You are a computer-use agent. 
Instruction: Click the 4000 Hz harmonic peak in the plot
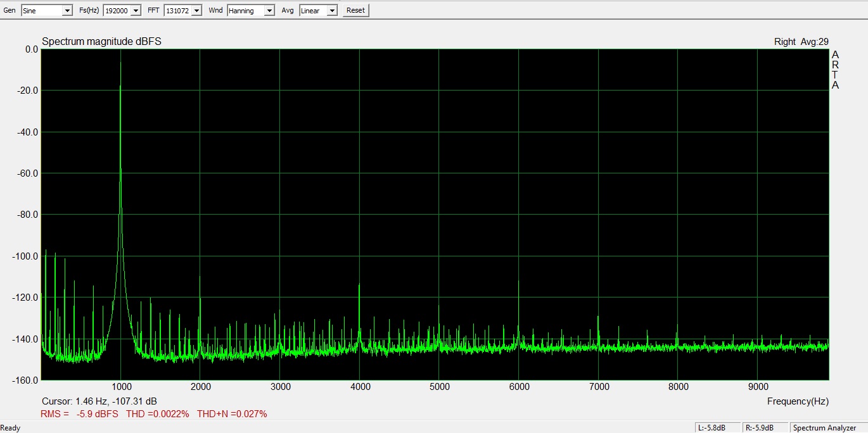359,285
